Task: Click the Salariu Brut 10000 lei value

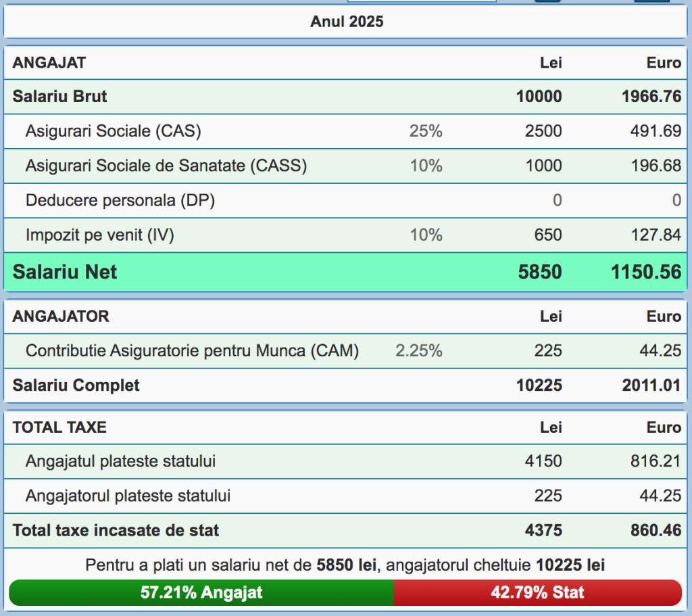Action: [539, 97]
